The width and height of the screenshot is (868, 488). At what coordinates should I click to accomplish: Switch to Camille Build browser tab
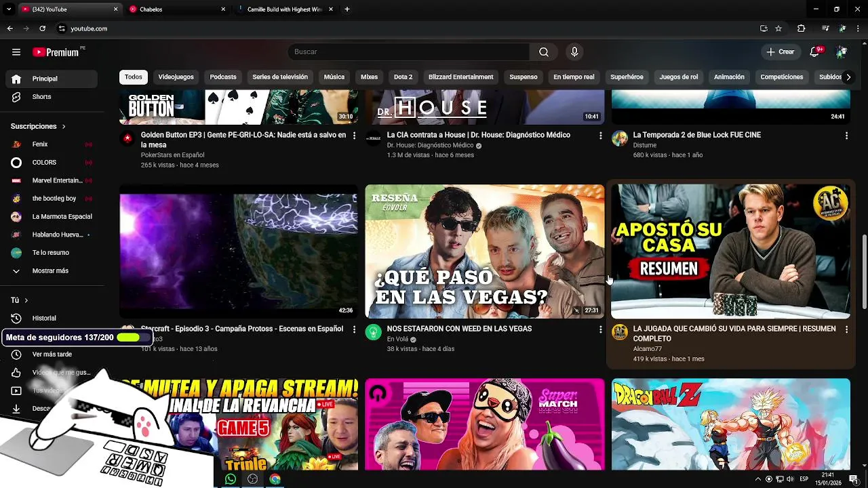tap(285, 9)
